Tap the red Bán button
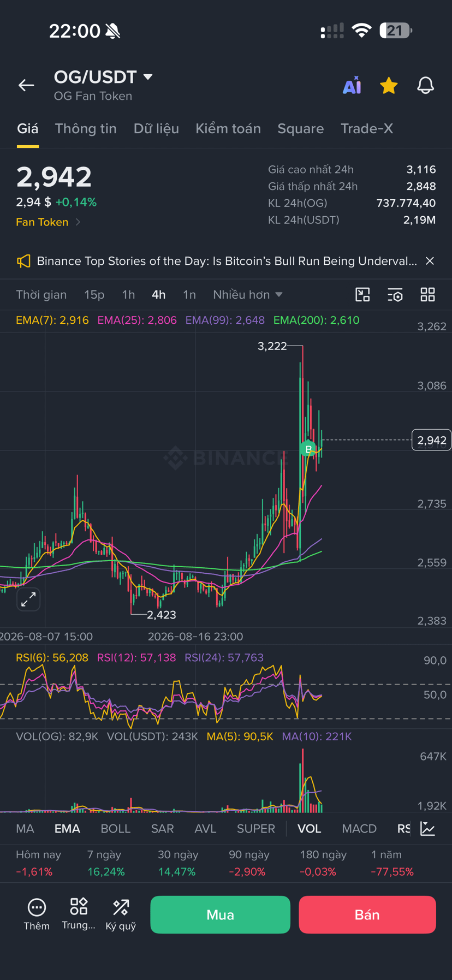 (367, 914)
